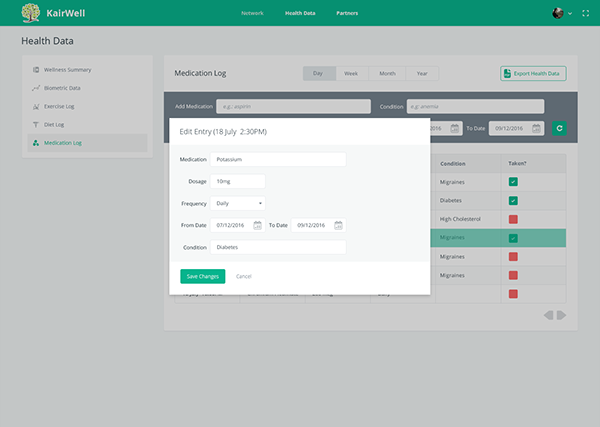Open the user avatar menu

tap(558, 13)
